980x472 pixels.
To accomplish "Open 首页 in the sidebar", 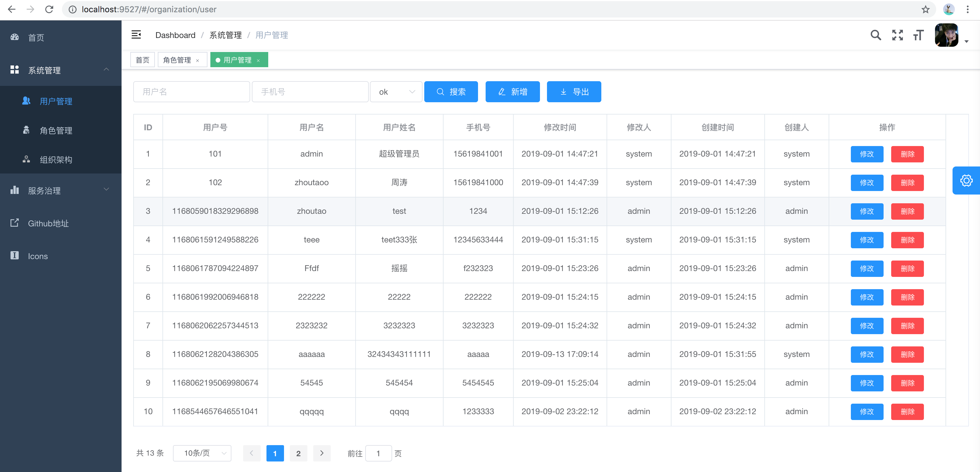I will pyautogui.click(x=61, y=37).
